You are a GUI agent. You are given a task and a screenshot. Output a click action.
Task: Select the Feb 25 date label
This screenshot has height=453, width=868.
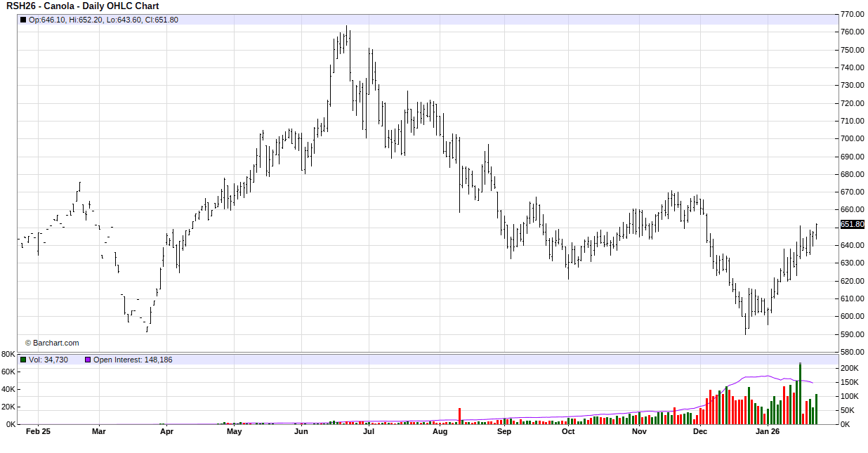point(38,432)
